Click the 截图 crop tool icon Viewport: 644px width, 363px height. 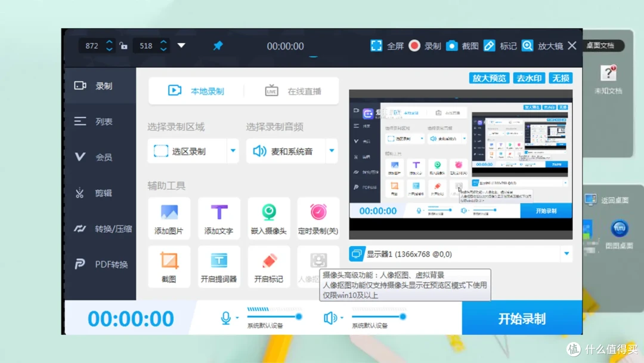pos(169,261)
